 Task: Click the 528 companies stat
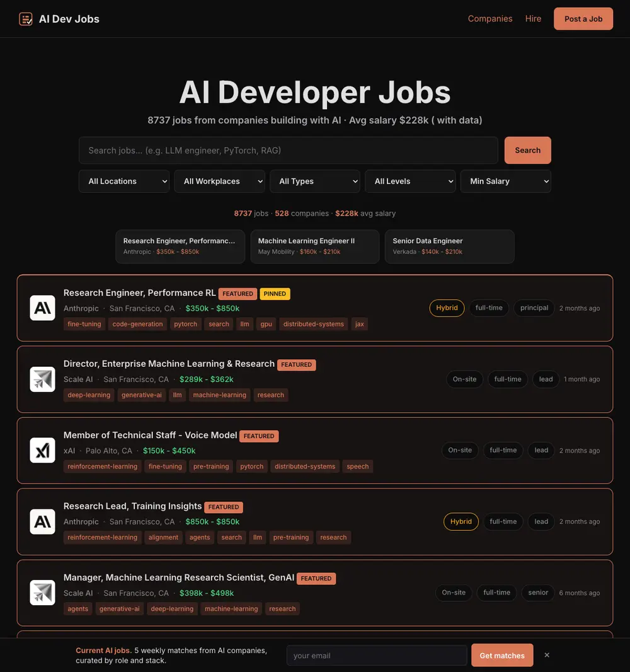(x=302, y=213)
